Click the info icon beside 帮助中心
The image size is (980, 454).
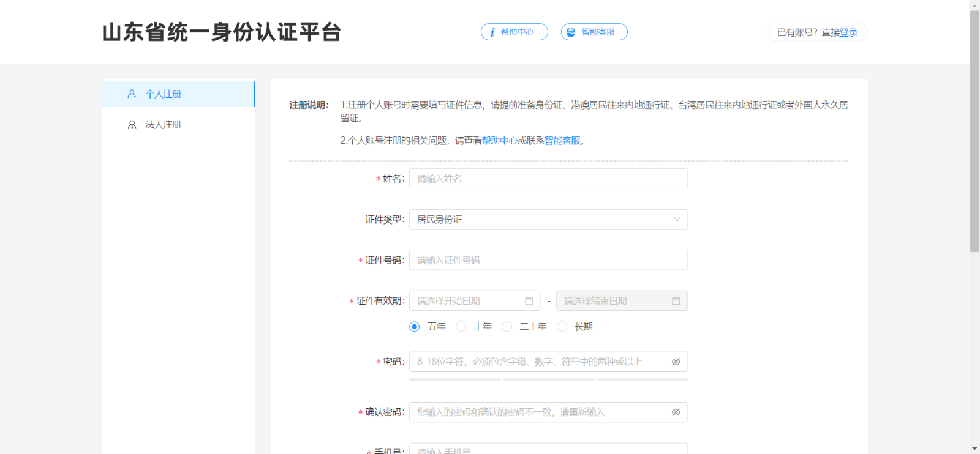point(492,32)
